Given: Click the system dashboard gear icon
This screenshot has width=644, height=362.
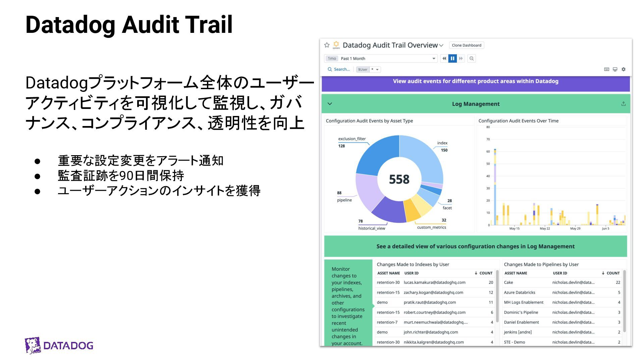Looking at the screenshot, I should point(336,45).
